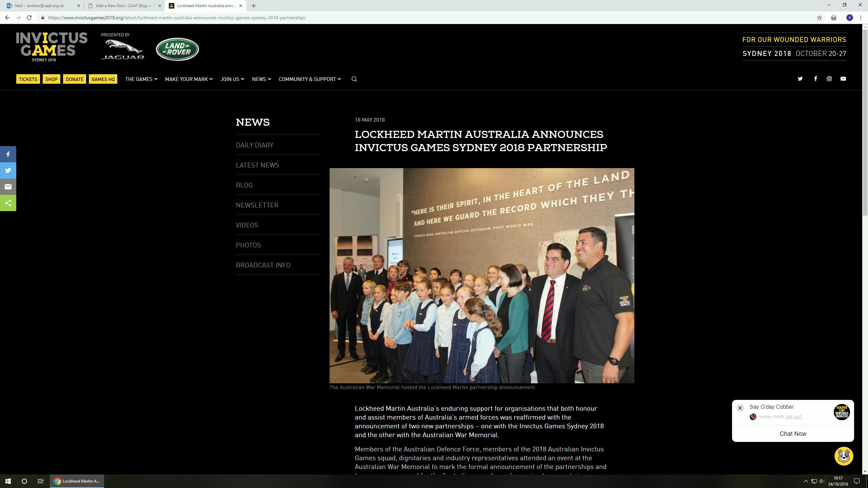
Task: Click the 'Not you?' link
Action: pyautogui.click(x=794, y=417)
